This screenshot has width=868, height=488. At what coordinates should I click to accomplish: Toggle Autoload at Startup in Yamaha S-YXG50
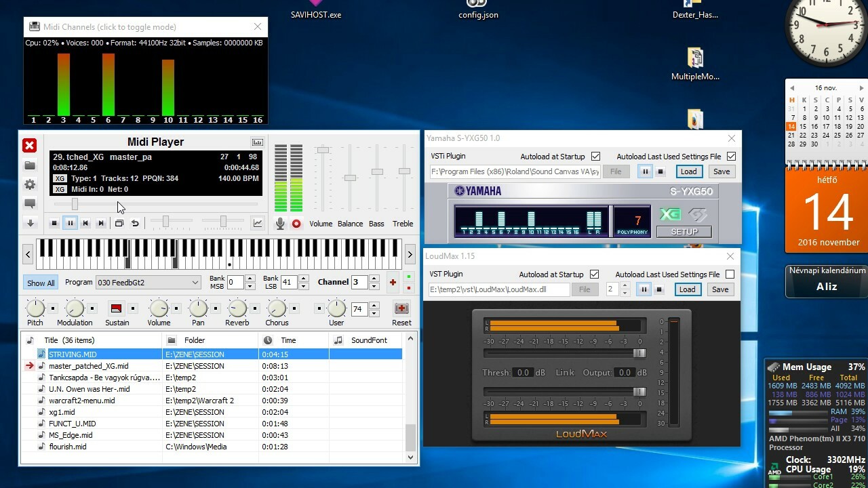(595, 157)
